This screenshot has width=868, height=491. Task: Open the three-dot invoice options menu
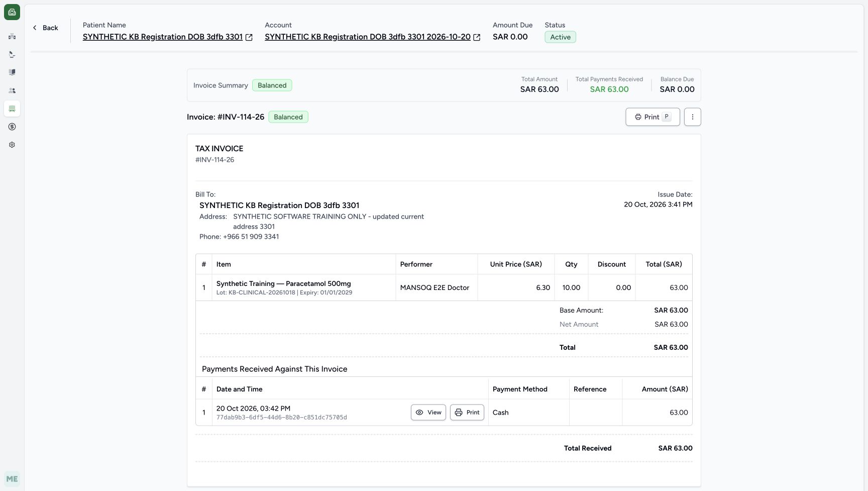click(692, 117)
